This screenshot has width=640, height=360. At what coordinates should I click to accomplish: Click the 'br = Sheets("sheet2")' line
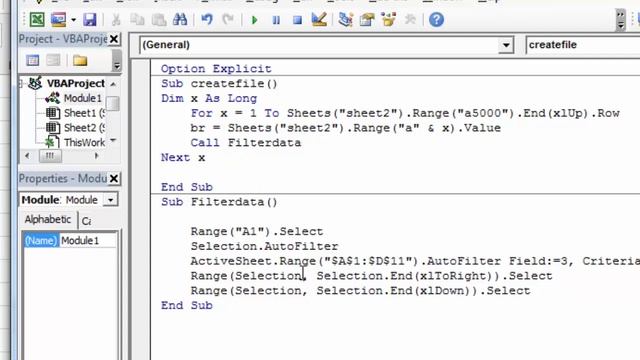click(x=345, y=128)
